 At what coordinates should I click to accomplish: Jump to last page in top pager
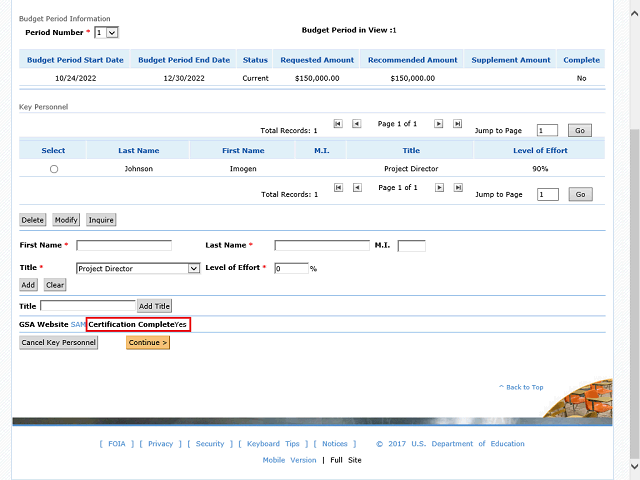pyautogui.click(x=458, y=124)
